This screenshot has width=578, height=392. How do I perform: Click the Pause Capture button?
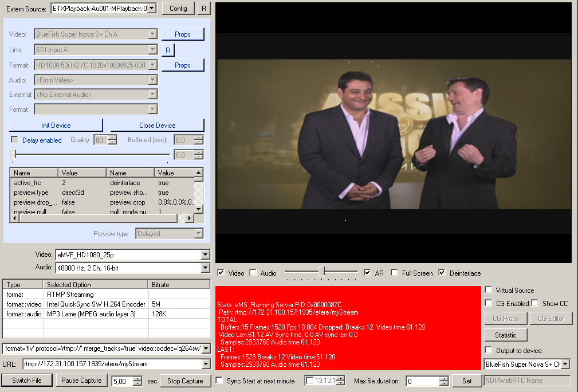pyautogui.click(x=81, y=381)
